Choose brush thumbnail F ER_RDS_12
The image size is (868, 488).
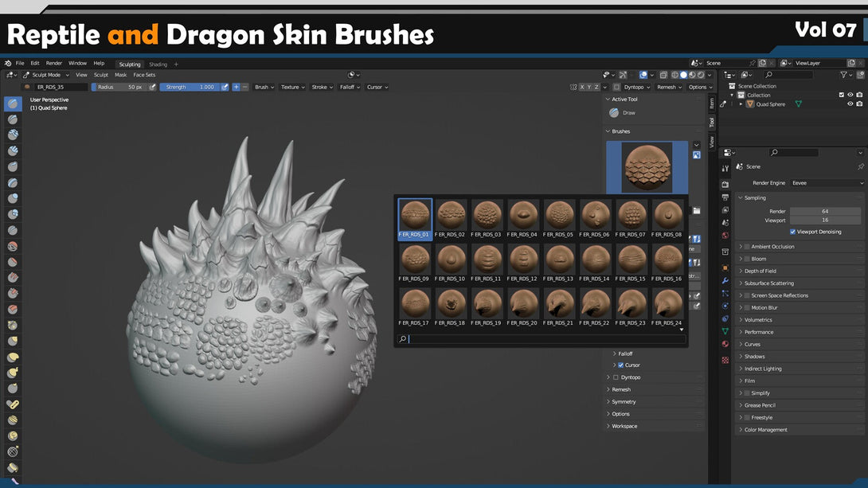click(x=523, y=263)
